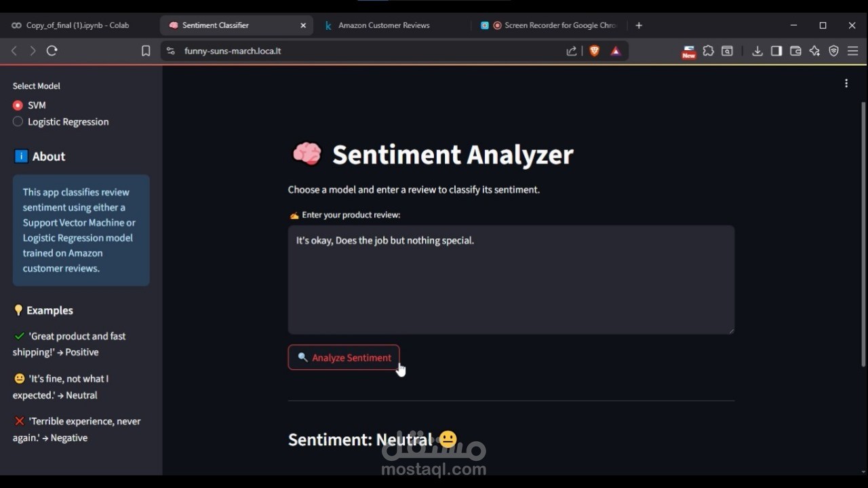Open the Brave Wallet icon
The image size is (868, 488).
795,51
